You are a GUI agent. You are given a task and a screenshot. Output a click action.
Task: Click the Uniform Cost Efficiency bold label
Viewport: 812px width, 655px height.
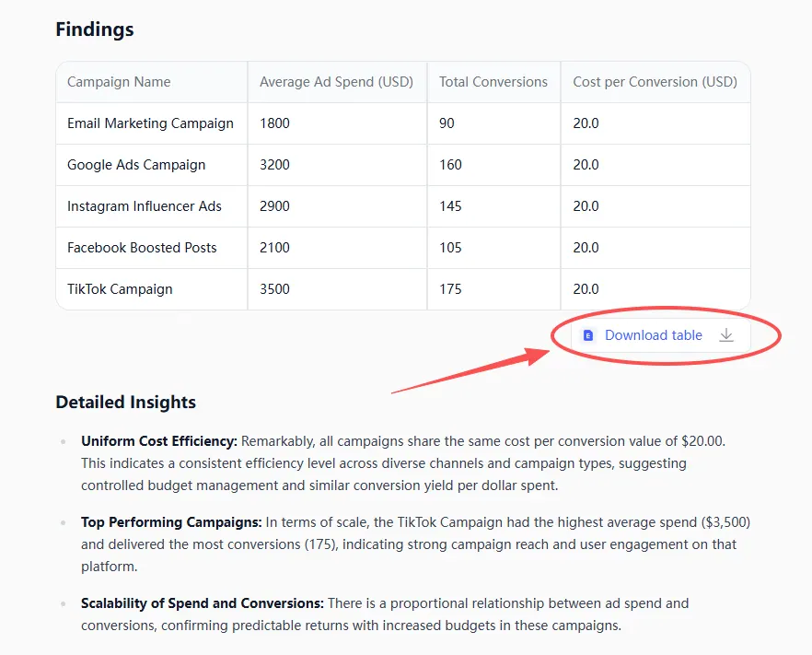point(159,441)
